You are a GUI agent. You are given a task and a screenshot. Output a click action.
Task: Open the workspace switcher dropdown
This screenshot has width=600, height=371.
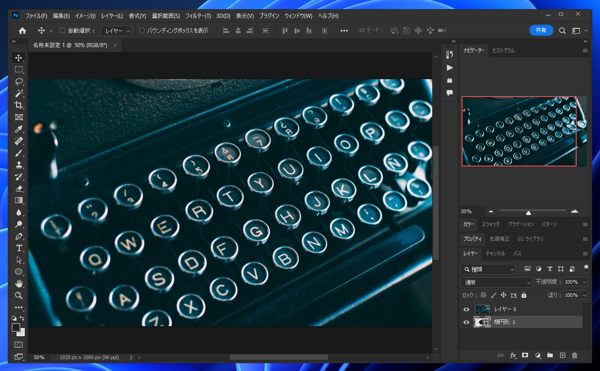579,31
